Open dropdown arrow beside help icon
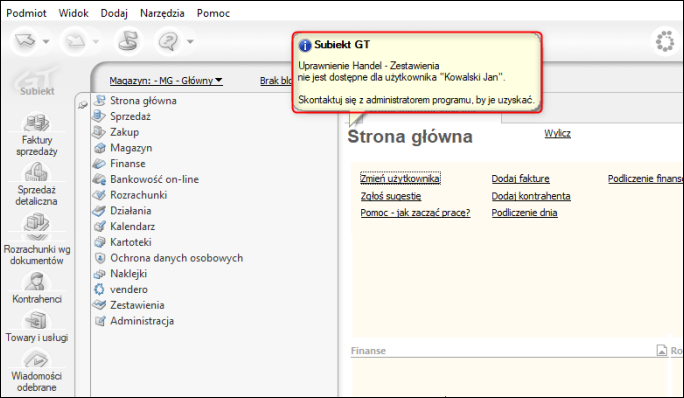Image resolution: width=684 pixels, height=398 pixels. pos(190,42)
